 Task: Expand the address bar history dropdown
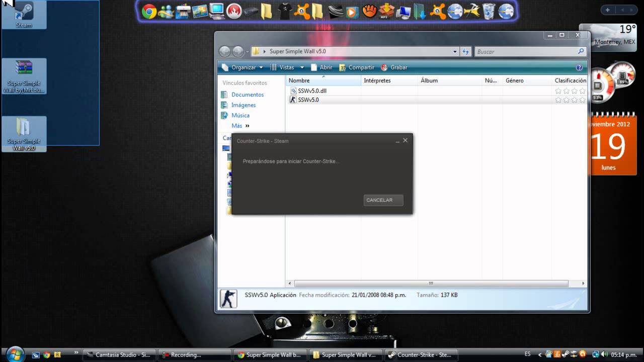455,51
